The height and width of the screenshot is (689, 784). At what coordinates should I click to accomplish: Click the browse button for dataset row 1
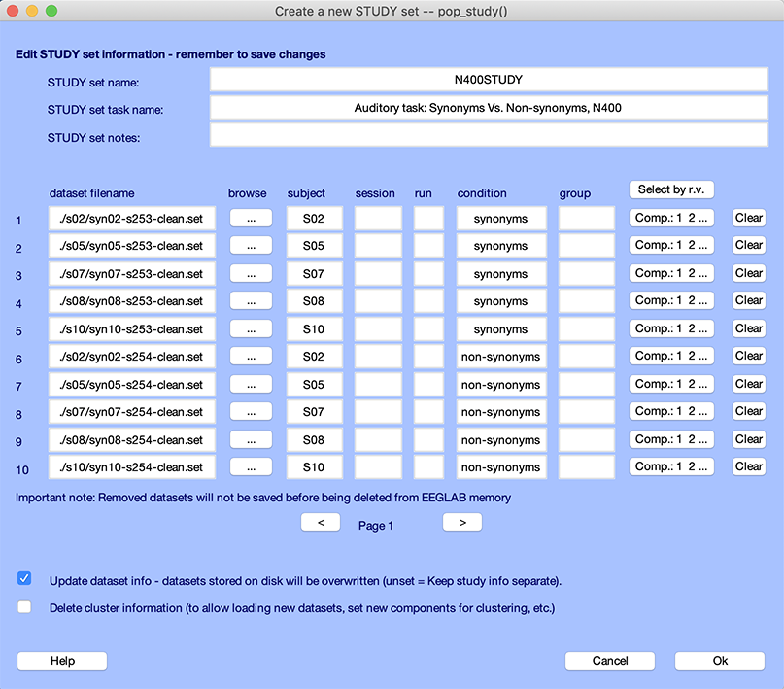251,219
